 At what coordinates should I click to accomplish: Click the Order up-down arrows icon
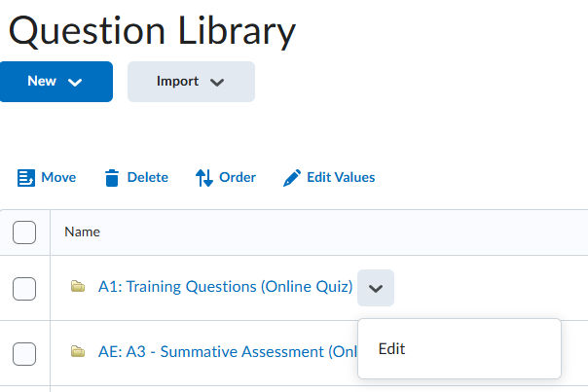tap(203, 178)
